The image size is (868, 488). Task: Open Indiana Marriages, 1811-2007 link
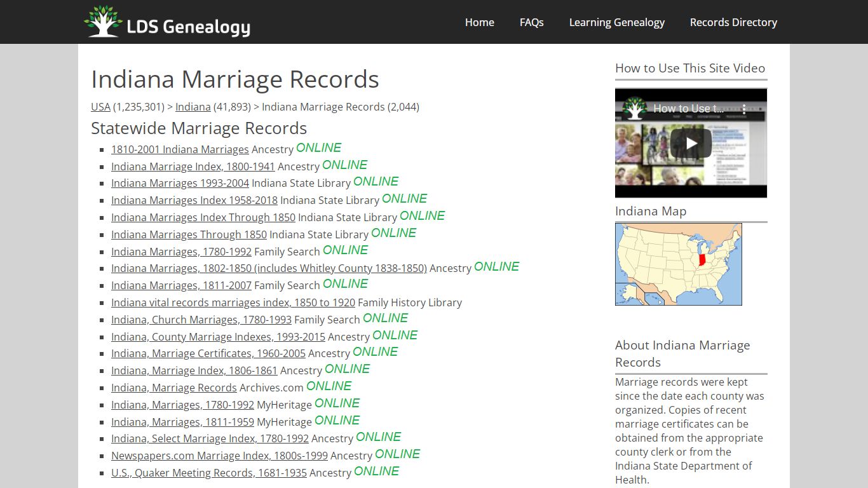(x=181, y=285)
